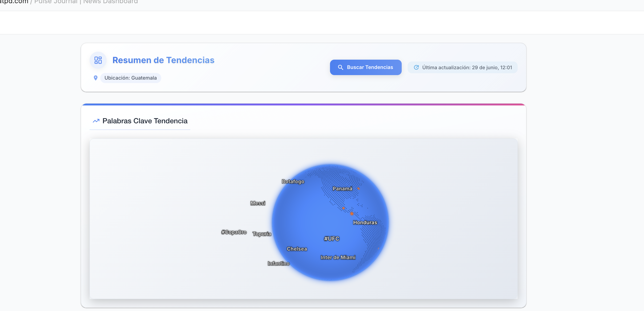644x311 pixels.
Task: Select the Última actualización timestamp badge
Action: [x=462, y=67]
